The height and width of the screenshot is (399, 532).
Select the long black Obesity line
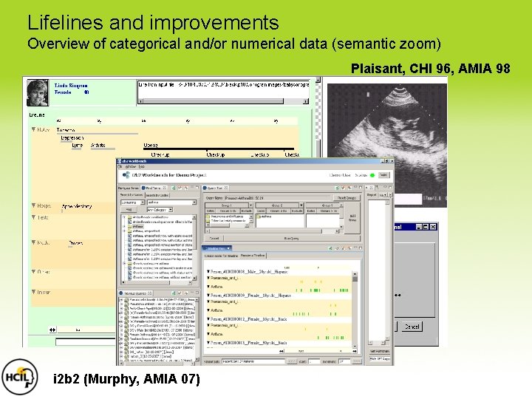[x=219, y=149]
